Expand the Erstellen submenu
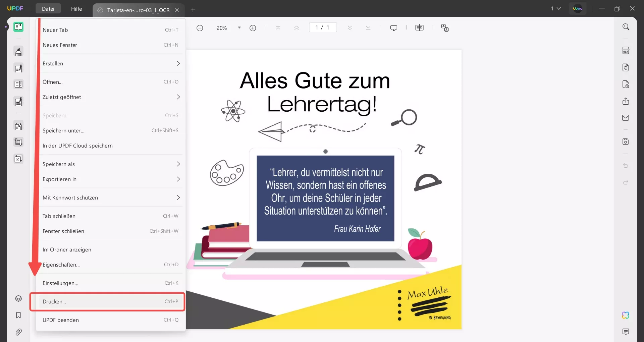644x342 pixels. pos(111,63)
